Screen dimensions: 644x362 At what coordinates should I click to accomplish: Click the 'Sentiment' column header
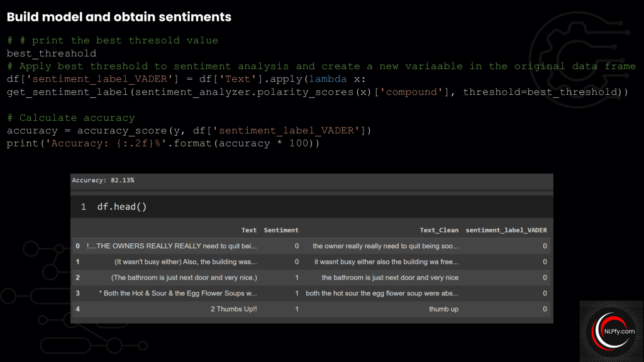click(281, 230)
